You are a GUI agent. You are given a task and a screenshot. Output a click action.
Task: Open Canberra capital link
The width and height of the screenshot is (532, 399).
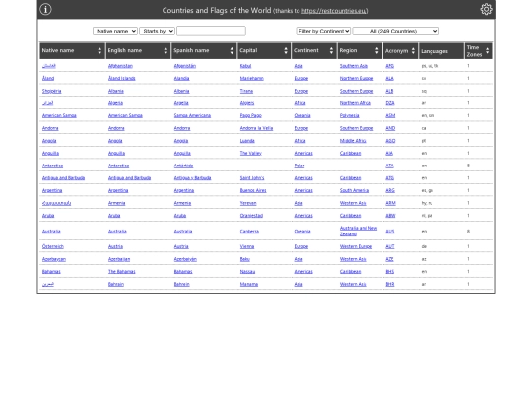(x=249, y=232)
